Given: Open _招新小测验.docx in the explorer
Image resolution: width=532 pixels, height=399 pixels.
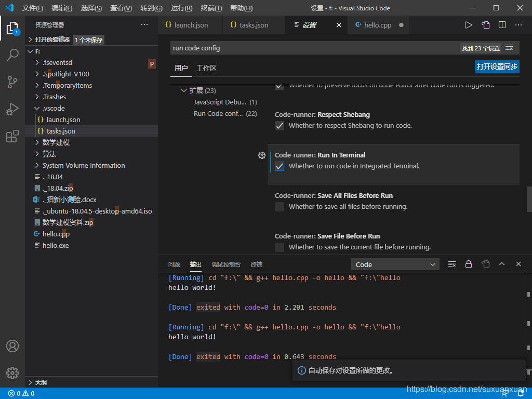Looking at the screenshot, I should [69, 200].
